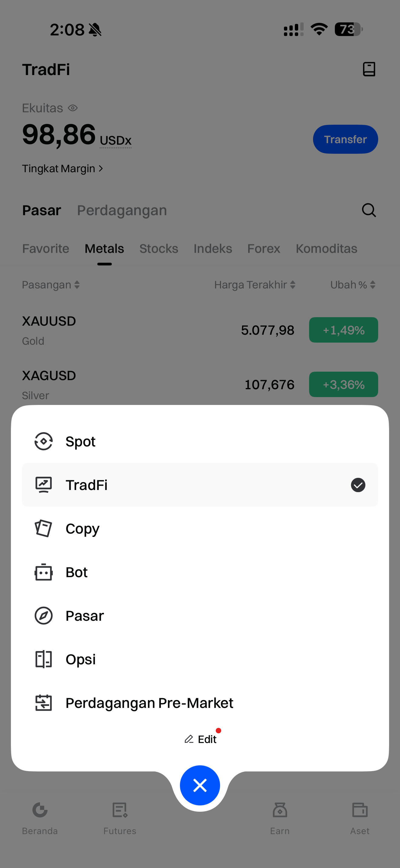Sort the list by Pasangan
Viewport: 400px width, 868px height.
[51, 285]
